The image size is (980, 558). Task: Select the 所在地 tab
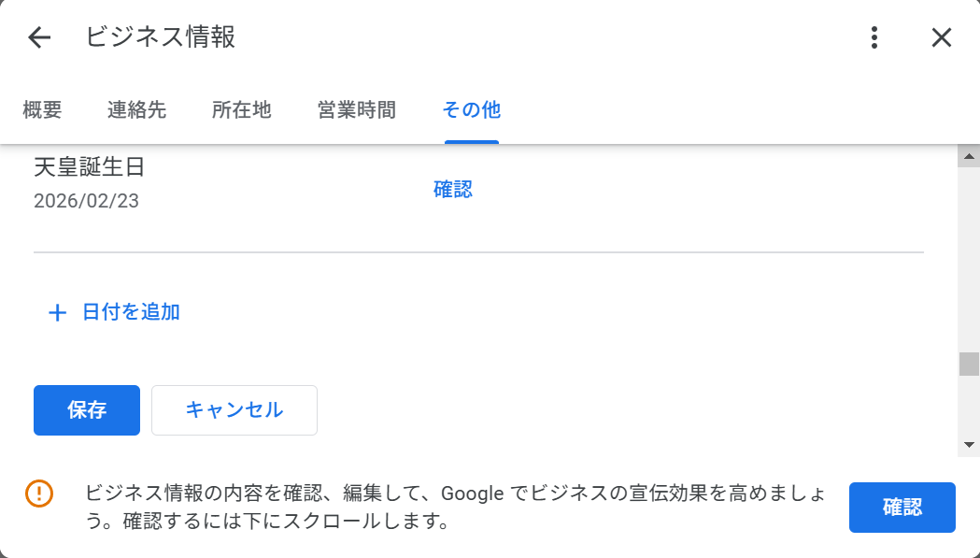tap(241, 110)
